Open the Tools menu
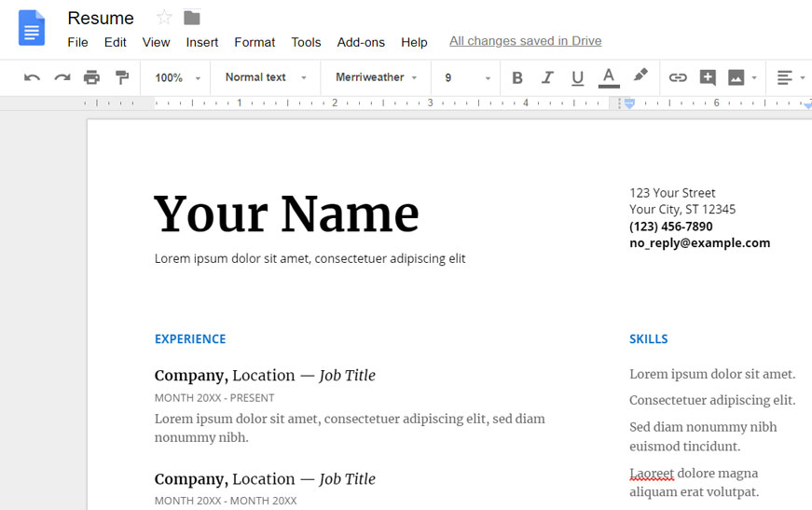The height and width of the screenshot is (510, 812). tap(306, 43)
